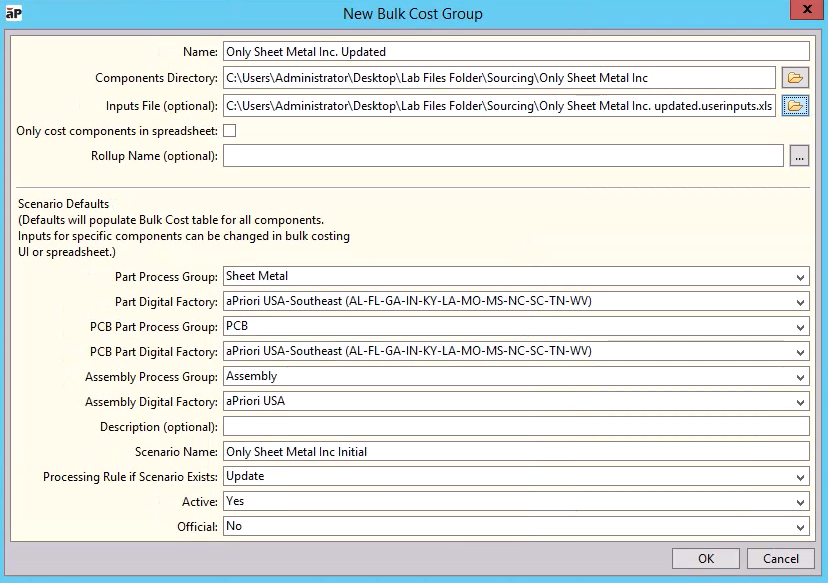This screenshot has width=828, height=583.
Task: Expand the Active dropdown
Action: (x=801, y=502)
